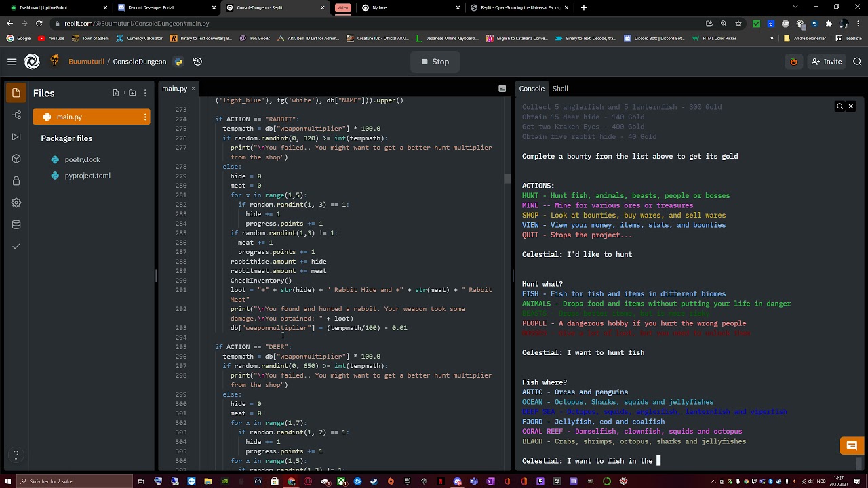Open the main.py file options menu
This screenshot has height=488, width=868.
(145, 117)
